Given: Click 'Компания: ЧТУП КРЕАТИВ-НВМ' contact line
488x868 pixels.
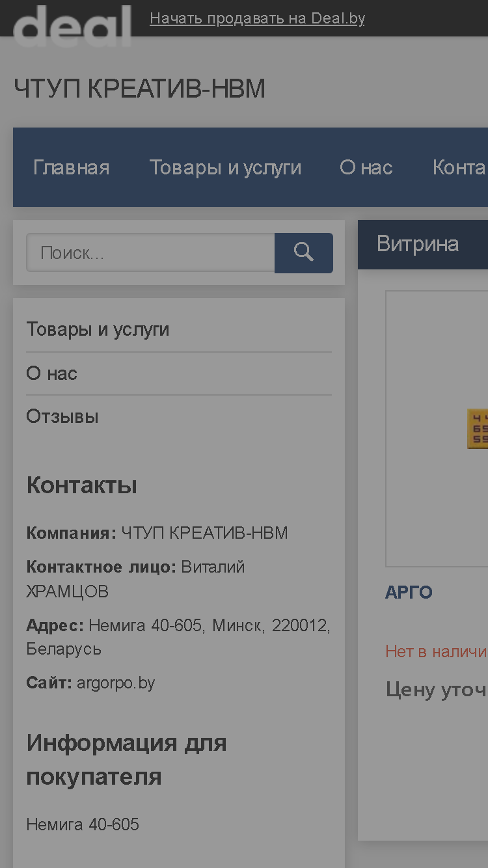Looking at the screenshot, I should (x=157, y=533).
